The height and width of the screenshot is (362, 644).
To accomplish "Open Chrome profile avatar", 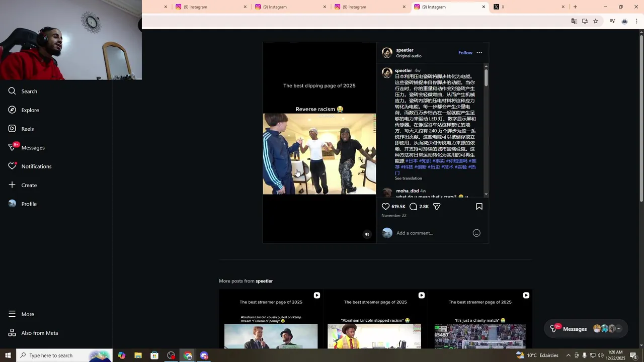I will coord(624,21).
